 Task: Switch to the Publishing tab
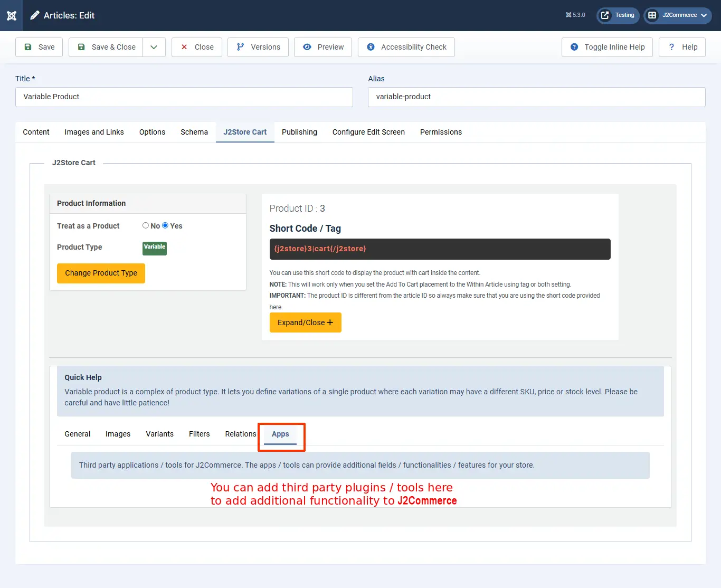coord(299,132)
